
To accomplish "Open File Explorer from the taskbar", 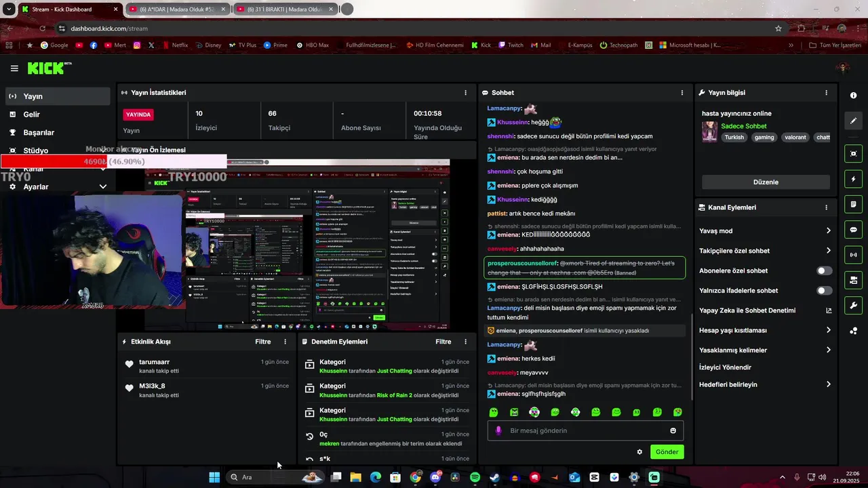I will (x=355, y=477).
